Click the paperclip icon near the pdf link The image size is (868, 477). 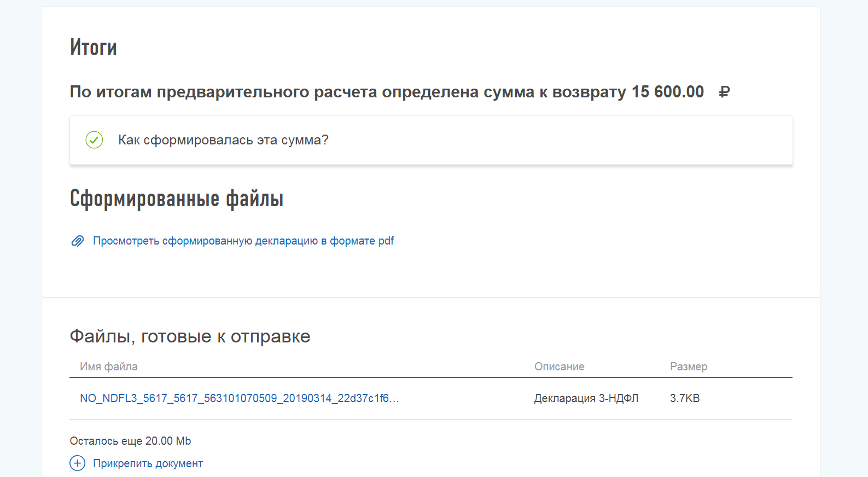click(78, 241)
